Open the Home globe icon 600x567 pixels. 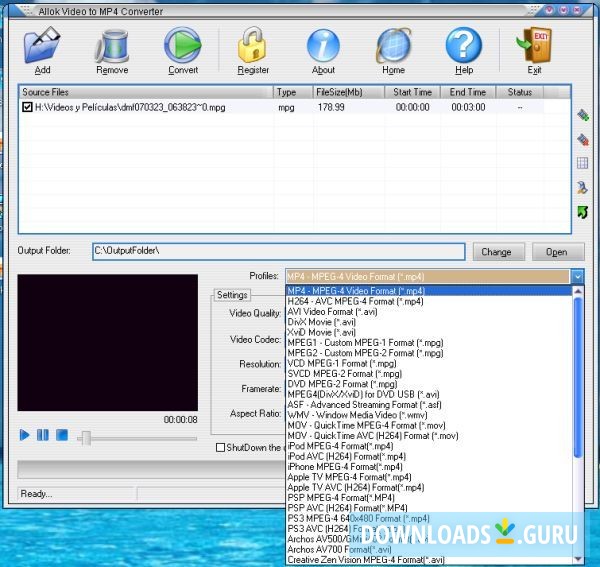point(393,46)
